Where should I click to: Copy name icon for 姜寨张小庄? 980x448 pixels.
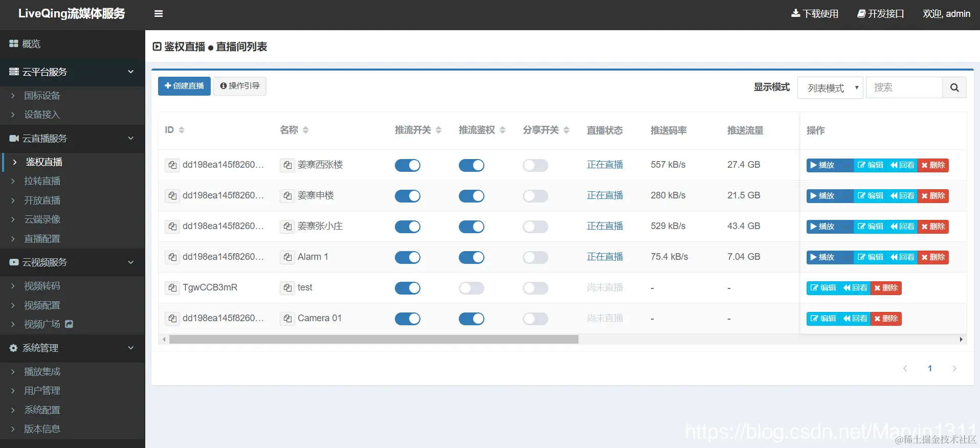tap(287, 227)
